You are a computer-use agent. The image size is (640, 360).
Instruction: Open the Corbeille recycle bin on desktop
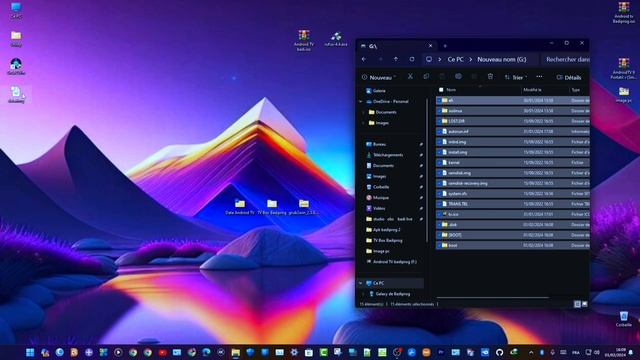[x=623, y=319]
